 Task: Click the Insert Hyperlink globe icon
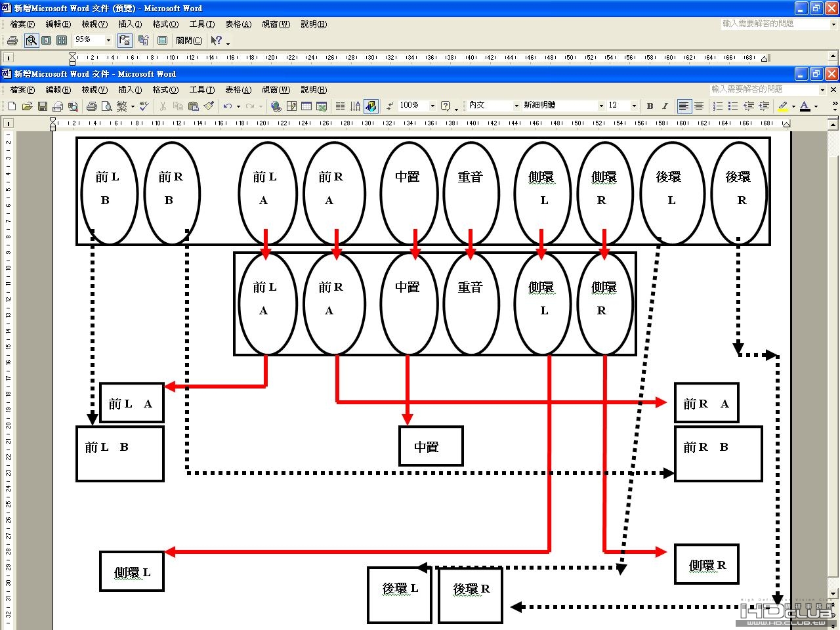(276, 106)
